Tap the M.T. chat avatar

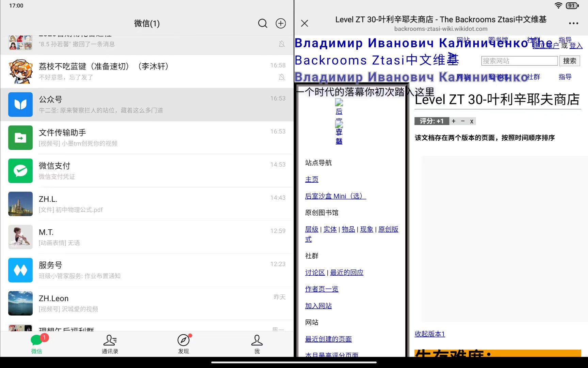pos(20,237)
